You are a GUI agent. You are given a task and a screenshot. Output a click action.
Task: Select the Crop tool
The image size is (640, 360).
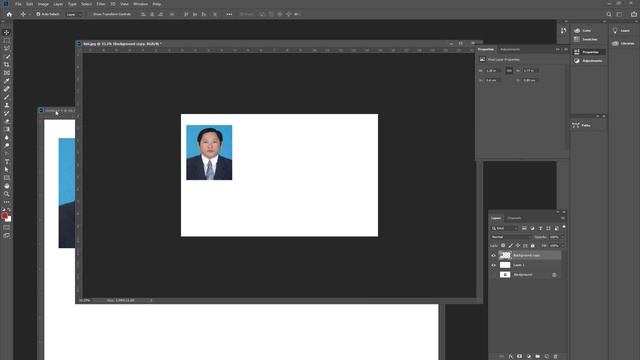[x=7, y=64]
